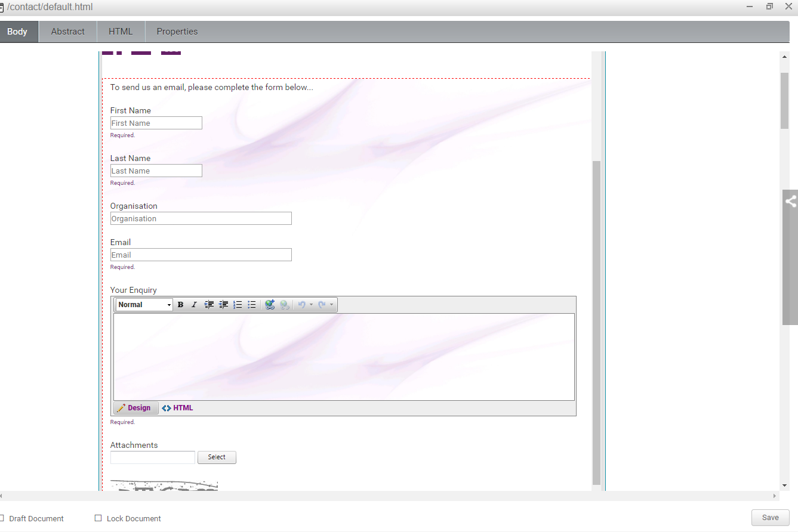Undo the last editor action
798x532 pixels.
tap(303, 304)
